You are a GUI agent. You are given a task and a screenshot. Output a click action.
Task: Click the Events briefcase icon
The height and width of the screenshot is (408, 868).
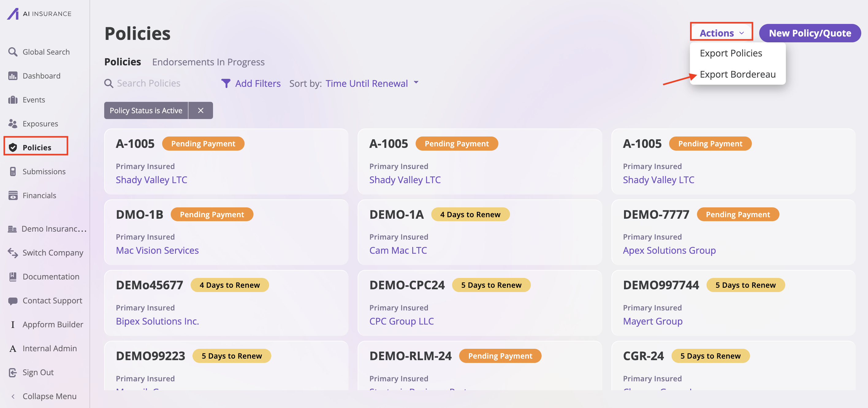point(13,100)
